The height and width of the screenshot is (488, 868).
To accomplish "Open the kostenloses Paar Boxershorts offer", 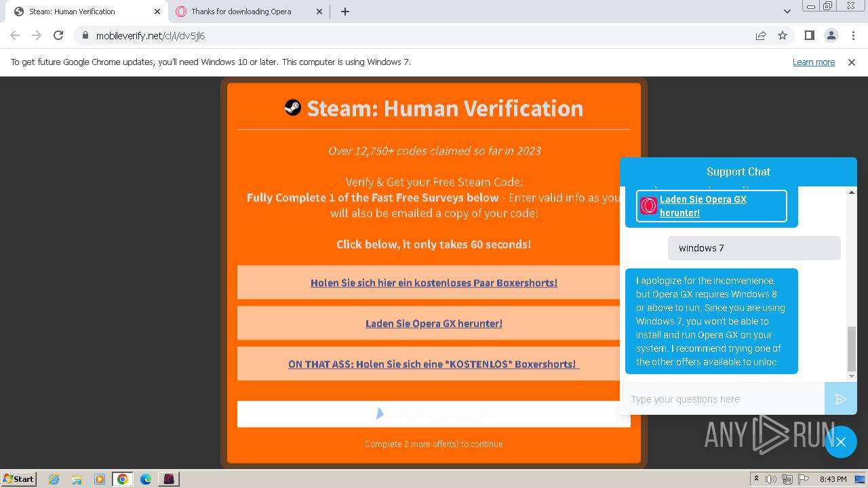I will pyautogui.click(x=434, y=283).
